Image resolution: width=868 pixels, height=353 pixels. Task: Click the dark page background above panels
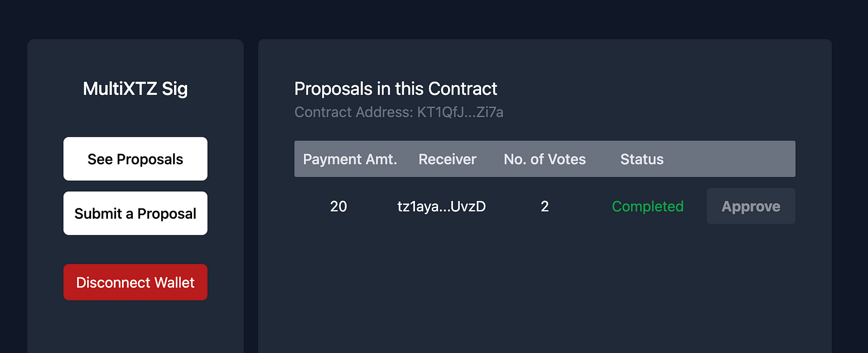pyautogui.click(x=434, y=19)
